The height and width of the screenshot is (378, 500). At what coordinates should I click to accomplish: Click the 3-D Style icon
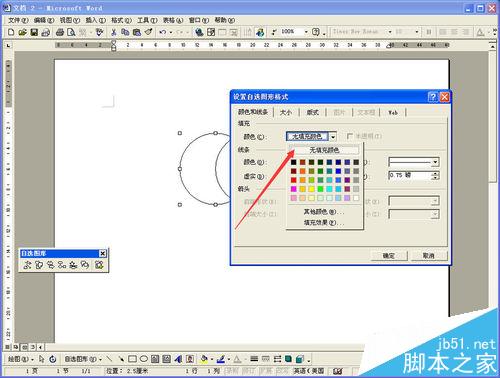300,359
